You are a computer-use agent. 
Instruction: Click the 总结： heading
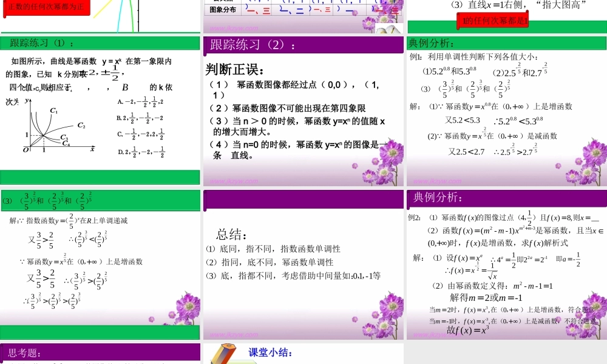[x=231, y=234]
